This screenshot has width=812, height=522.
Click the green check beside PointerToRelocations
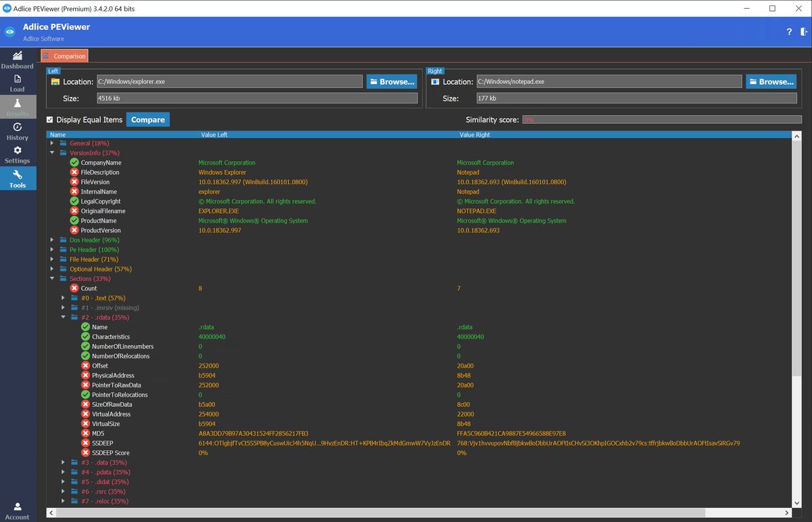coord(86,395)
